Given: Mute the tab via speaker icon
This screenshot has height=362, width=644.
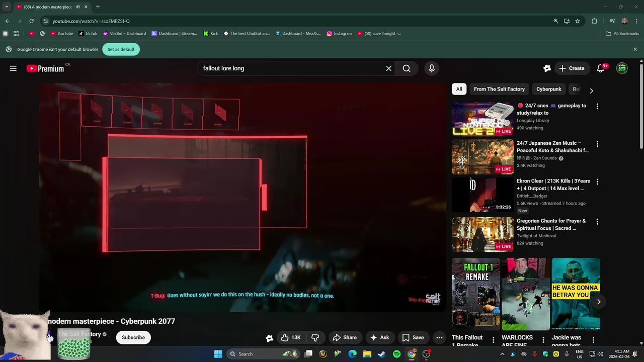Looking at the screenshot, I should click(x=77, y=7).
